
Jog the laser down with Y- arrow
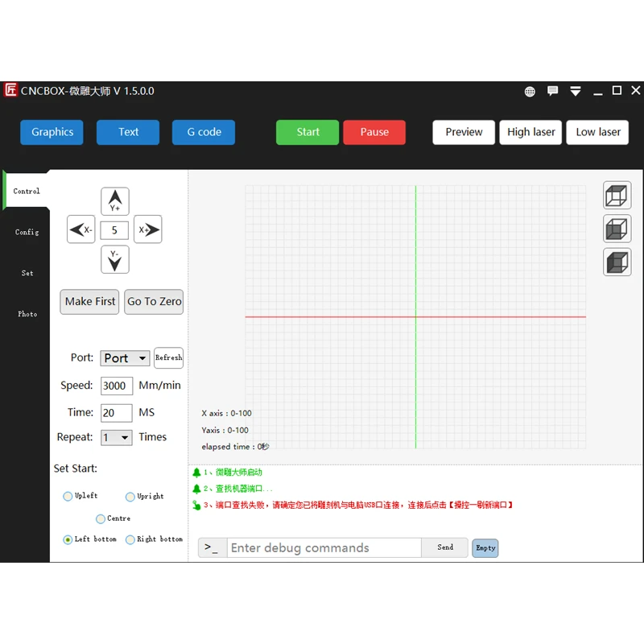[115, 259]
